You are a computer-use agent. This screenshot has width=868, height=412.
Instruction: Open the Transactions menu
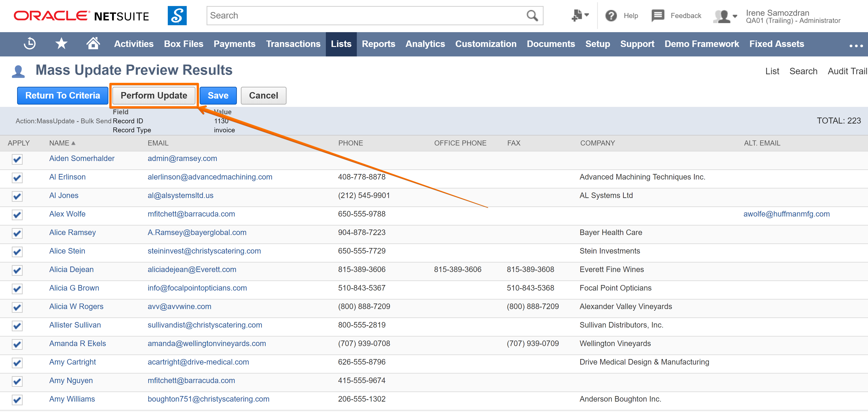tap(293, 44)
